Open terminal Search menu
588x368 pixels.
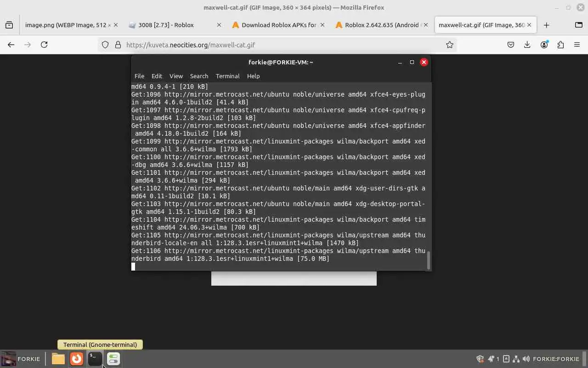tap(199, 76)
